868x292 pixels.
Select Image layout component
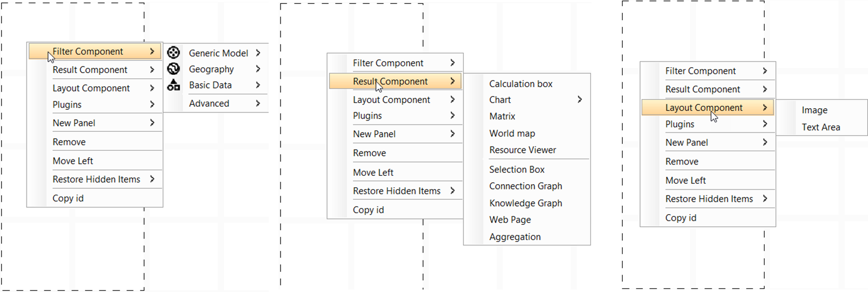[814, 110]
